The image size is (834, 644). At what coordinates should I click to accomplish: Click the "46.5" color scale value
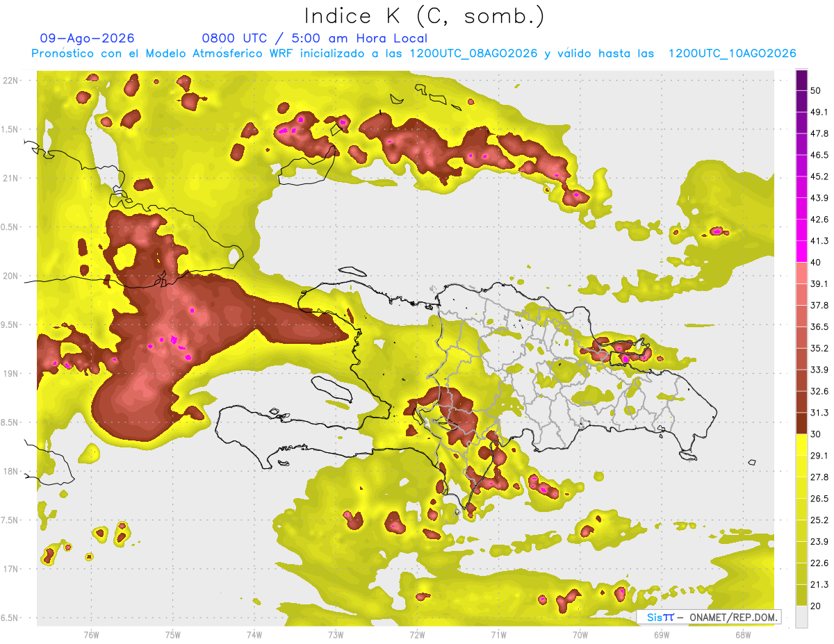pyautogui.click(x=819, y=155)
